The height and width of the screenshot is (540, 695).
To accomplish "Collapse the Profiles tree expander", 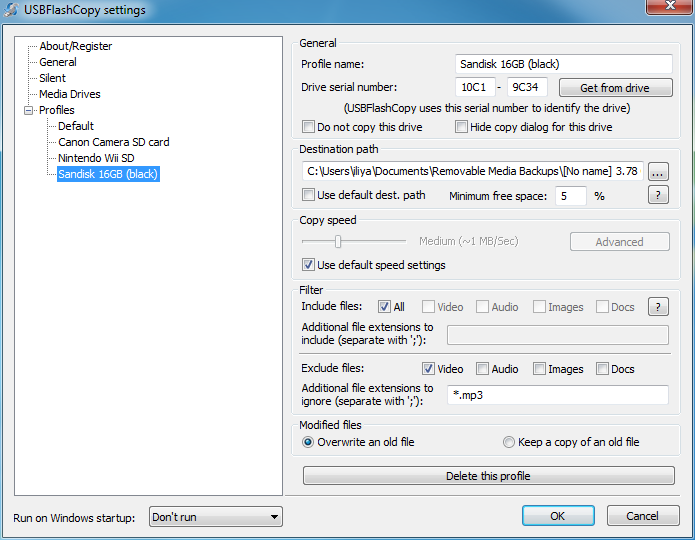I will coord(29,110).
